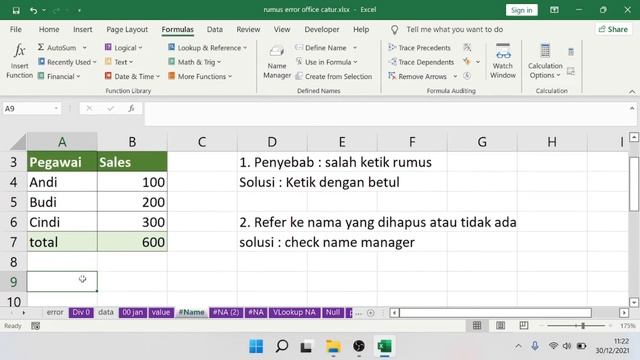Open Date & Time functions dropdown
Image resolution: width=640 pixels, height=360 pixels.
pos(132,76)
